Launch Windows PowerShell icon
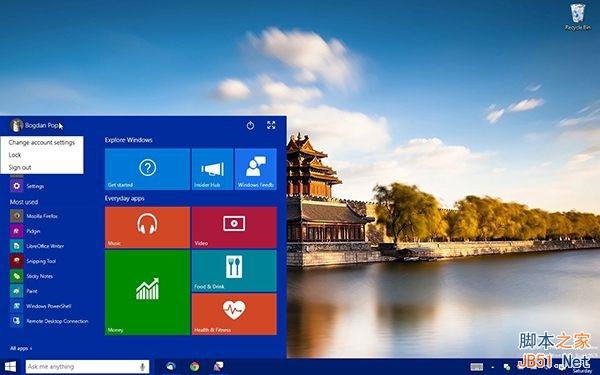600x375 pixels. click(16, 306)
